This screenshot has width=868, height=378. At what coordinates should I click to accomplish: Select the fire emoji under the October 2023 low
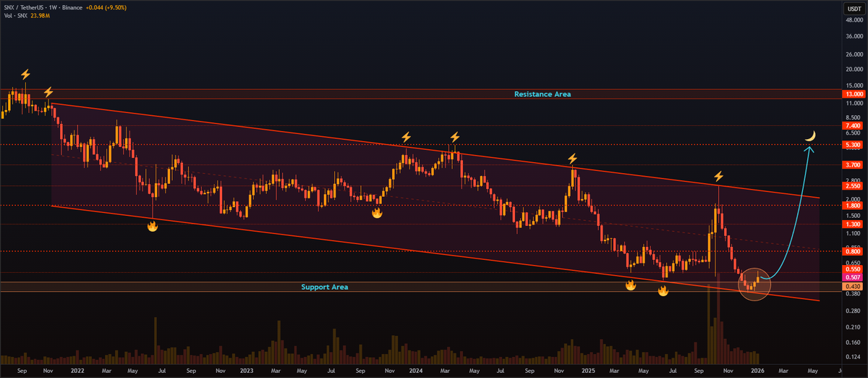pos(377,213)
